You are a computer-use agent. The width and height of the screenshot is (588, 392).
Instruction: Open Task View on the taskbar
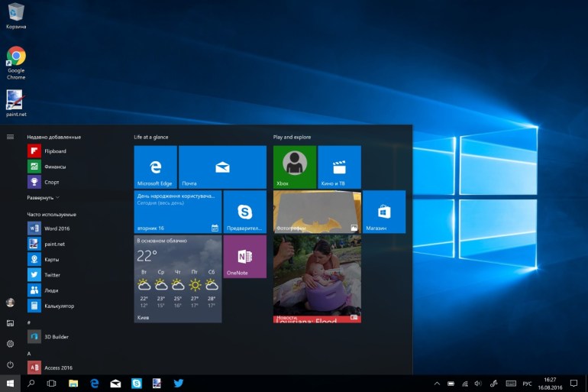click(51, 384)
